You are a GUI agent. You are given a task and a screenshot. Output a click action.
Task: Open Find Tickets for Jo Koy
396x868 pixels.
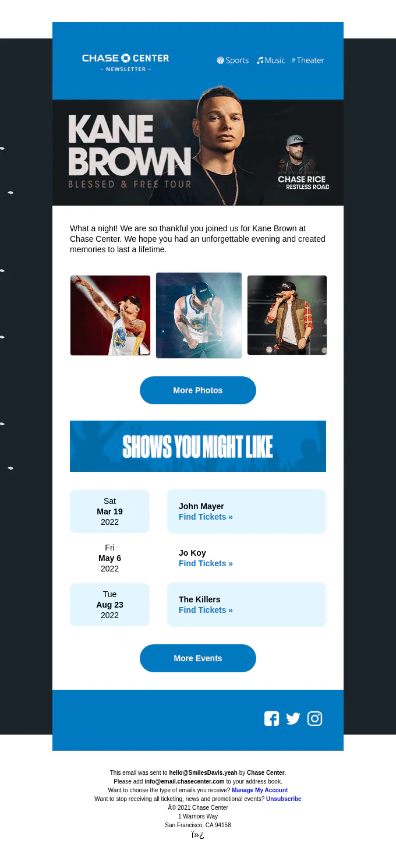tap(206, 563)
